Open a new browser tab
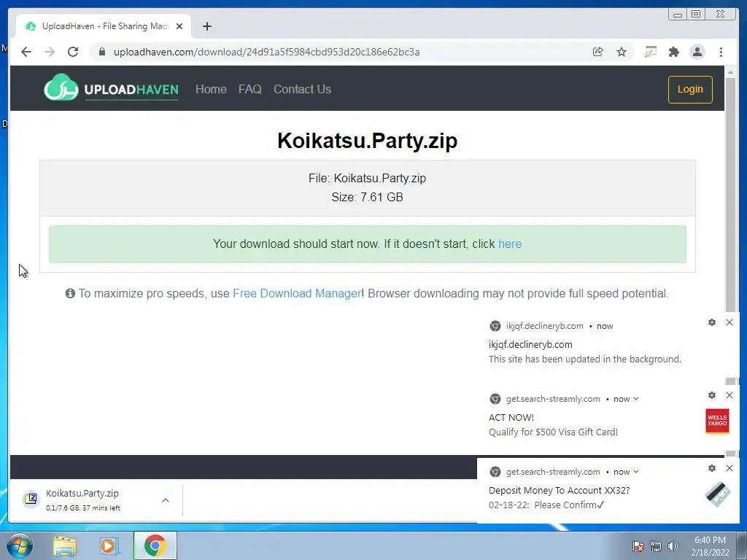The width and height of the screenshot is (747, 560). pos(206,26)
